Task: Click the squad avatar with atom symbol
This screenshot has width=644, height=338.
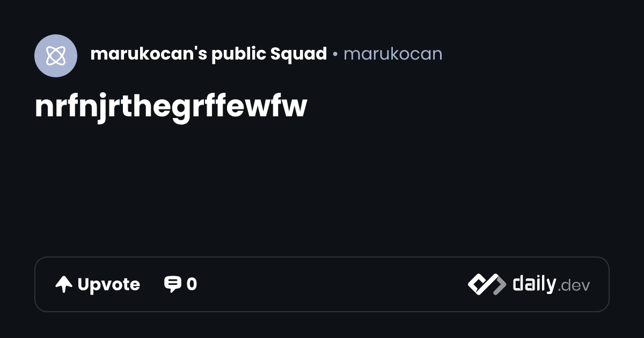Action: click(x=56, y=56)
